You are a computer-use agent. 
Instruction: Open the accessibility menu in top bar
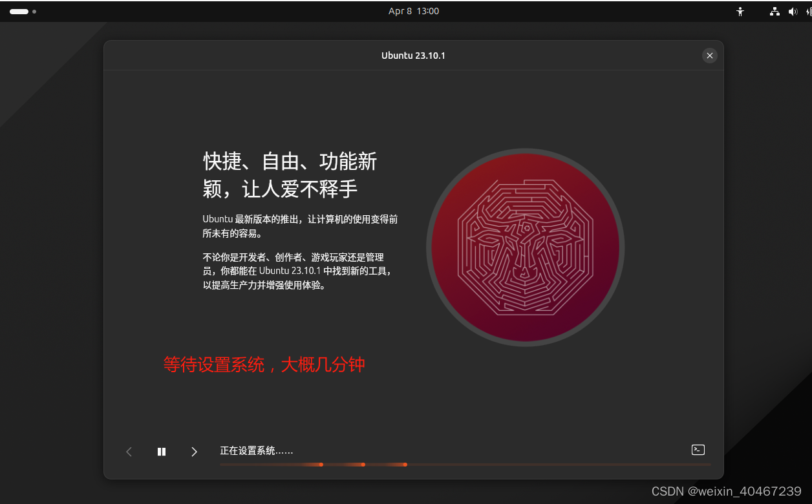click(740, 12)
